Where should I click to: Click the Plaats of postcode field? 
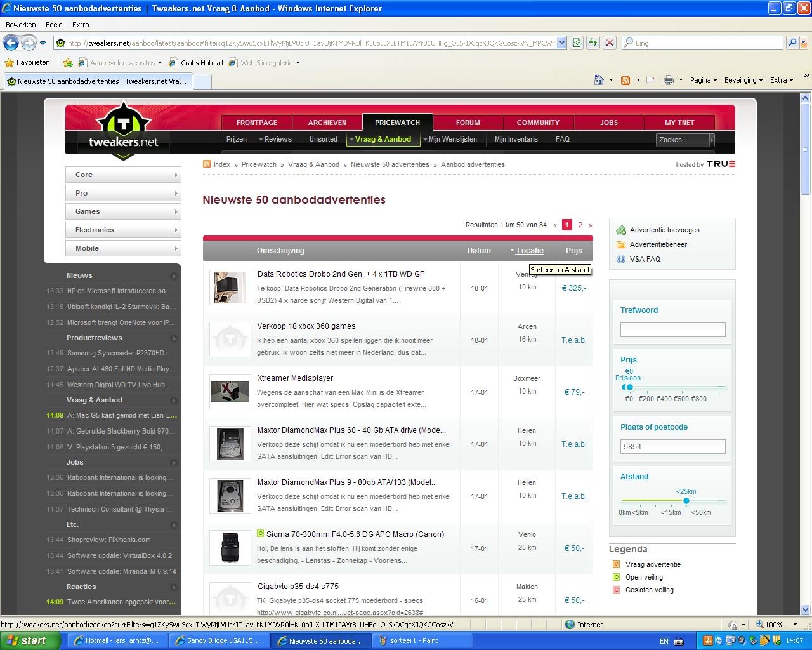[x=672, y=446]
